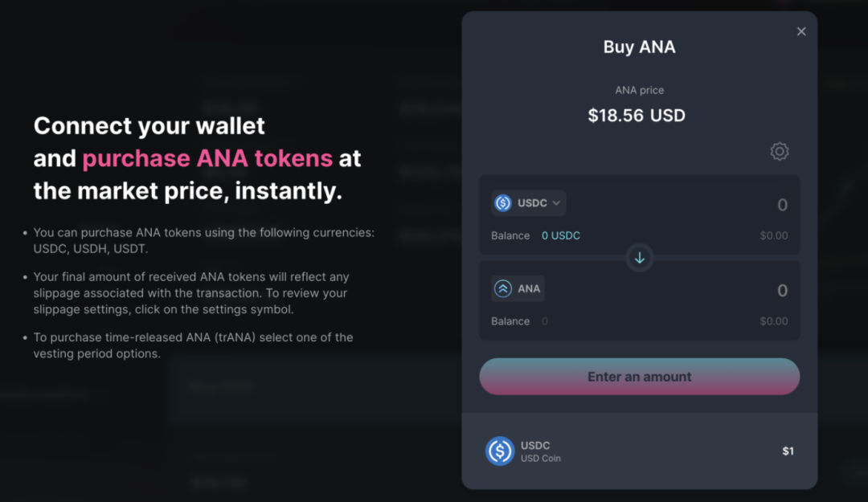This screenshot has width=868, height=502.
Task: Click the USD Coin logo in the bottom row
Action: click(x=499, y=451)
